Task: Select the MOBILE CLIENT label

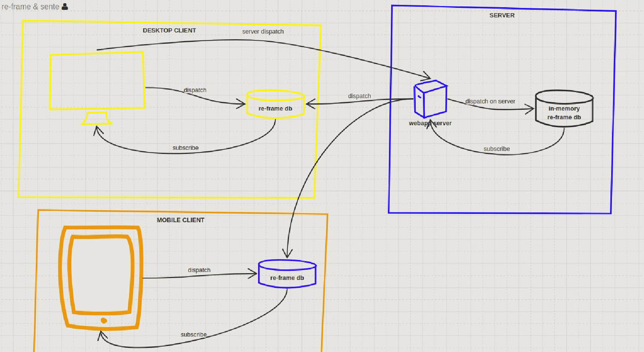Action: tap(181, 220)
